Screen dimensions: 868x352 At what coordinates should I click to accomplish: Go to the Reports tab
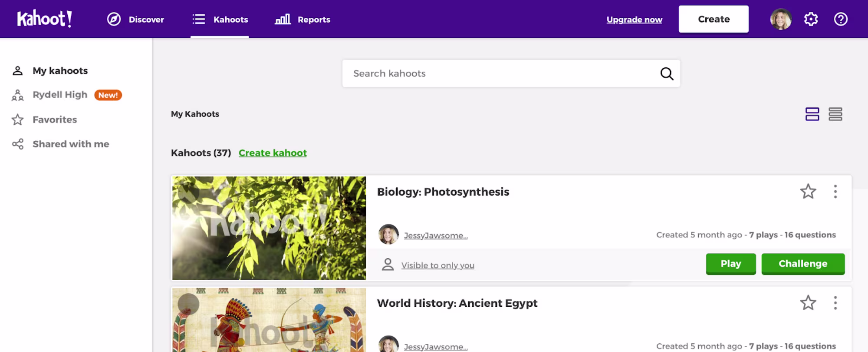pyautogui.click(x=302, y=19)
